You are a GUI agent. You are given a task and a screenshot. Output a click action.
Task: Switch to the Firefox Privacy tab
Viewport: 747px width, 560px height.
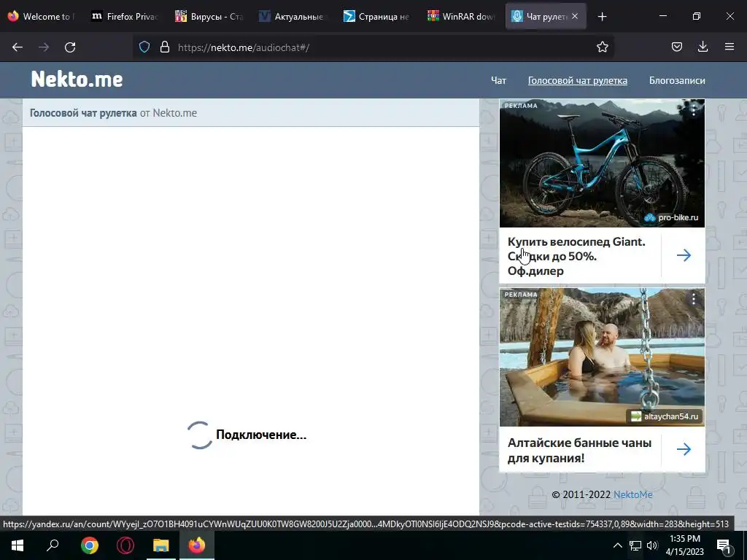tap(125, 17)
